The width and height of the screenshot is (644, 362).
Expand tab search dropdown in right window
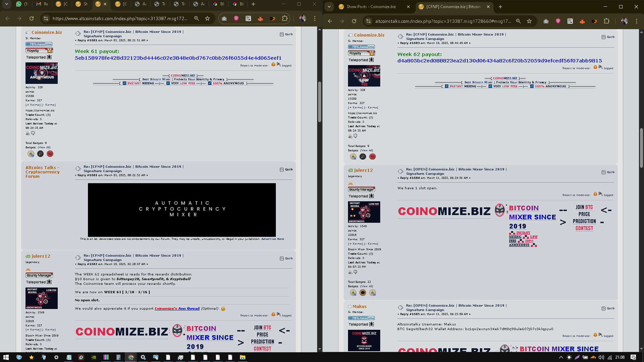[329, 7]
